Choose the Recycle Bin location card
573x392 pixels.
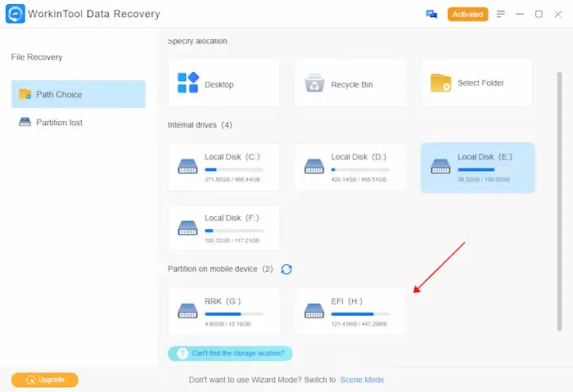[350, 83]
